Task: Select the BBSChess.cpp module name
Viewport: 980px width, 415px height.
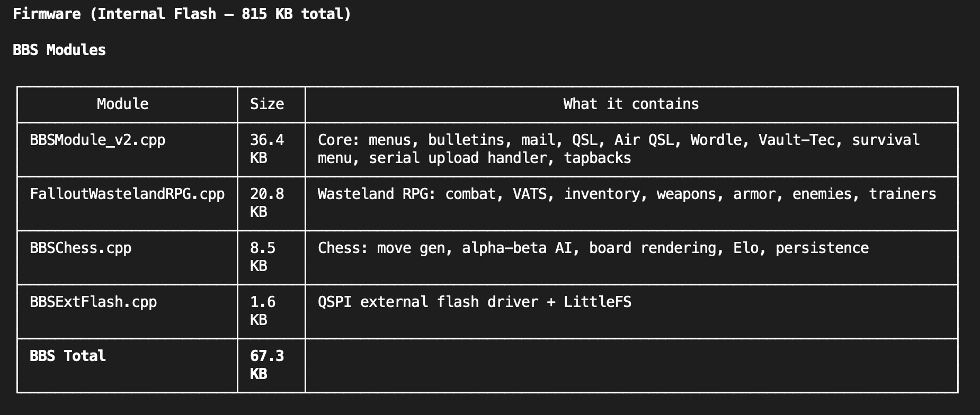Action: 81,248
